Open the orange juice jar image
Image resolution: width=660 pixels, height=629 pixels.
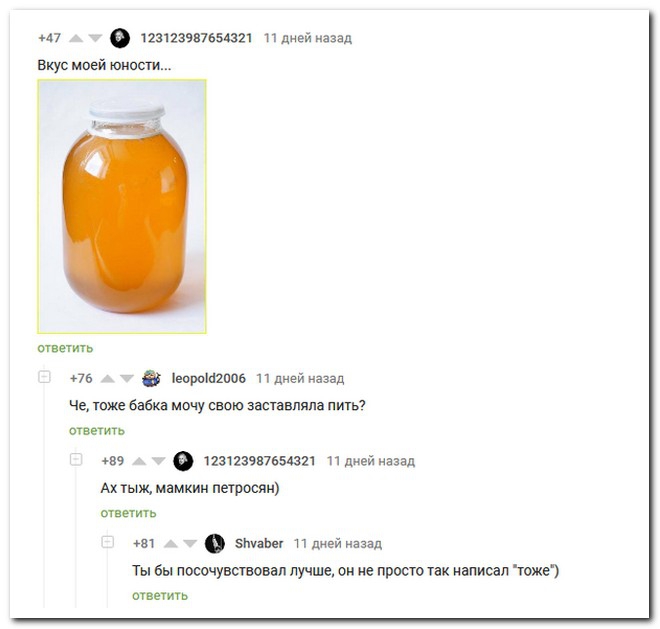tap(122, 207)
